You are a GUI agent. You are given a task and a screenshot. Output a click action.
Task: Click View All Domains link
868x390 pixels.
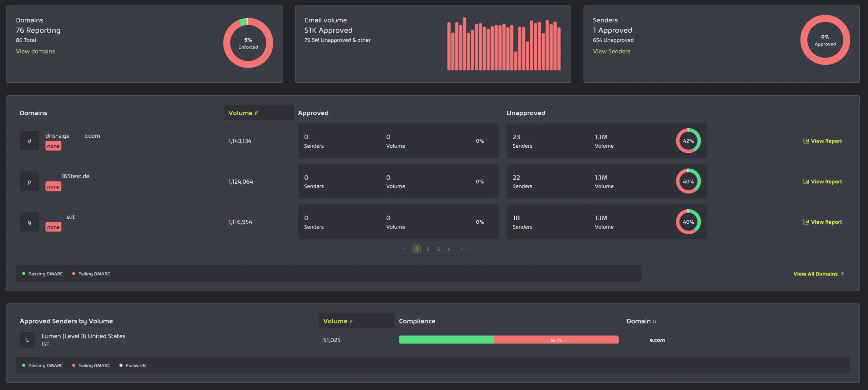(818, 274)
